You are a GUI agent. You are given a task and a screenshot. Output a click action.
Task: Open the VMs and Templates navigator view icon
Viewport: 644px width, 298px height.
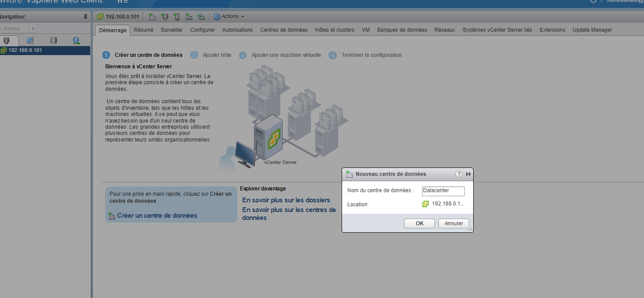point(30,41)
